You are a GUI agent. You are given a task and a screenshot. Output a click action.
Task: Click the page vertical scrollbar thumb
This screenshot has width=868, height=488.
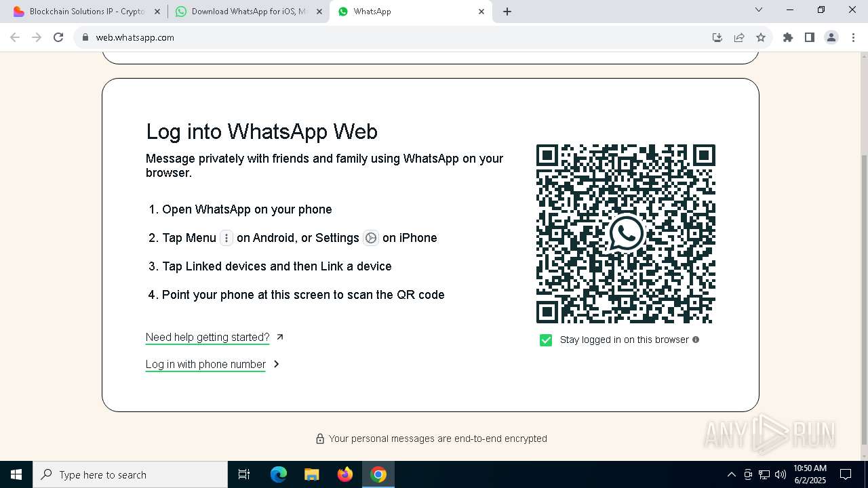click(863, 298)
